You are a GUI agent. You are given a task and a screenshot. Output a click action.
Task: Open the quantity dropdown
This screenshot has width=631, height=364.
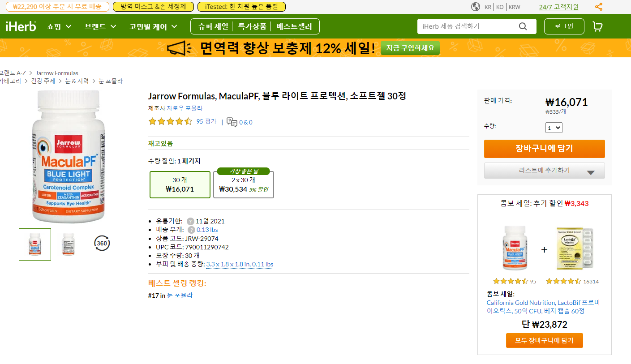(554, 128)
